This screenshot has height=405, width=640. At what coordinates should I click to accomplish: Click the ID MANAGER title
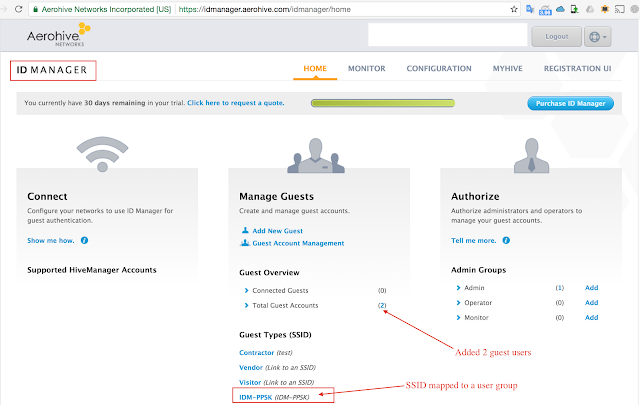click(52, 70)
